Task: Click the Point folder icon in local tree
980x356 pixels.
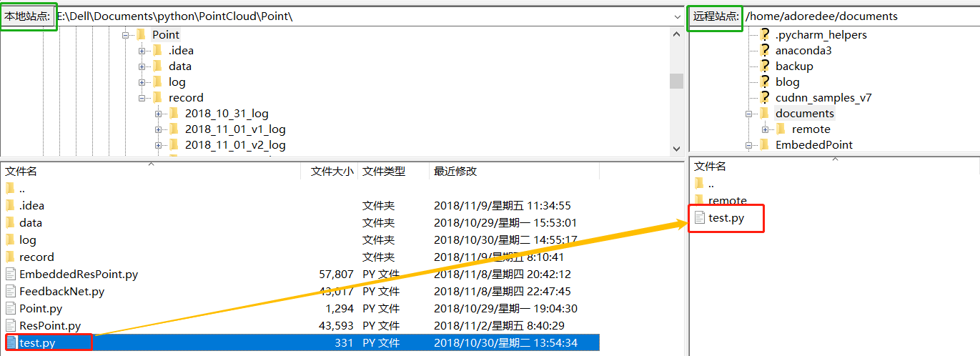Action: pyautogui.click(x=141, y=34)
